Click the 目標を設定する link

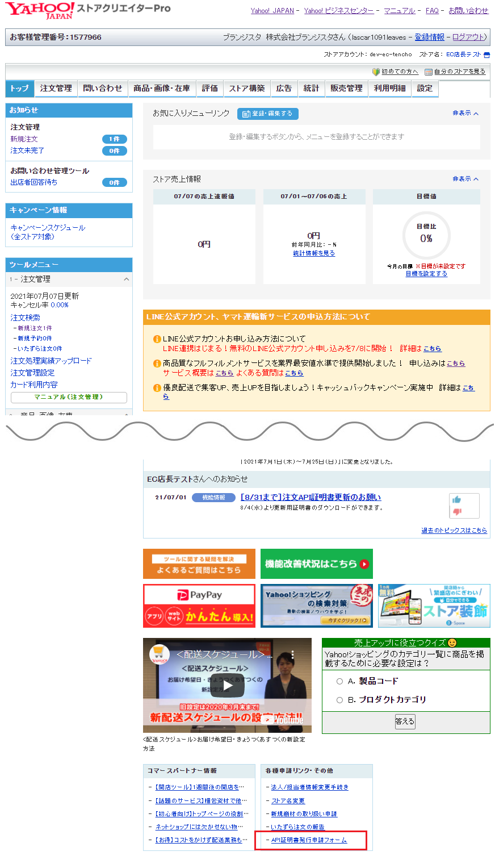click(x=426, y=274)
